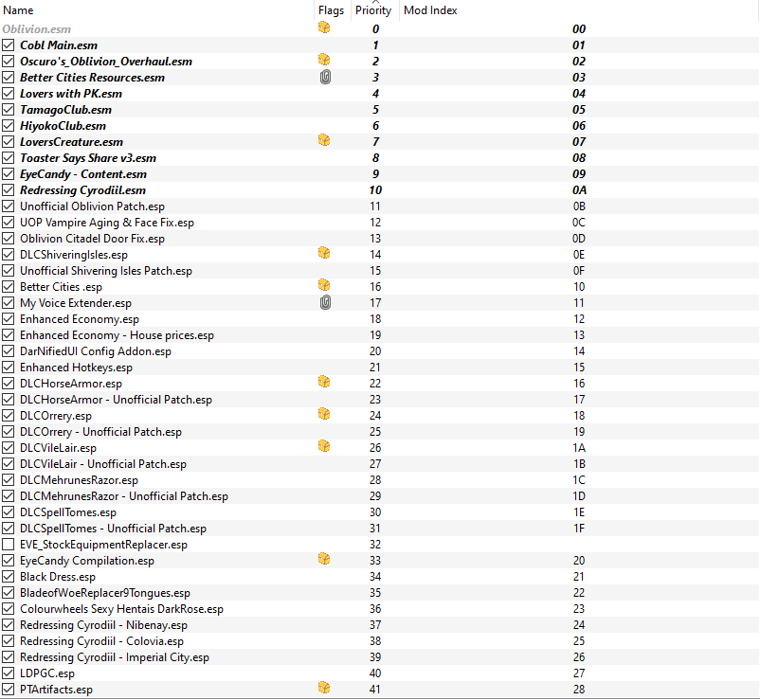Select Unofficial Shivering Isles Patch.esp
Screen dimensions: 760x700
[106, 271]
